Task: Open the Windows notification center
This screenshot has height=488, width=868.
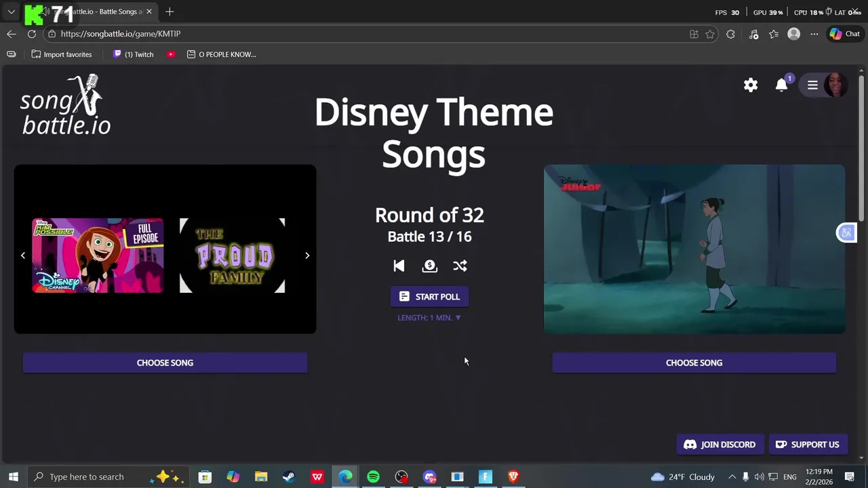Action: pyautogui.click(x=850, y=476)
